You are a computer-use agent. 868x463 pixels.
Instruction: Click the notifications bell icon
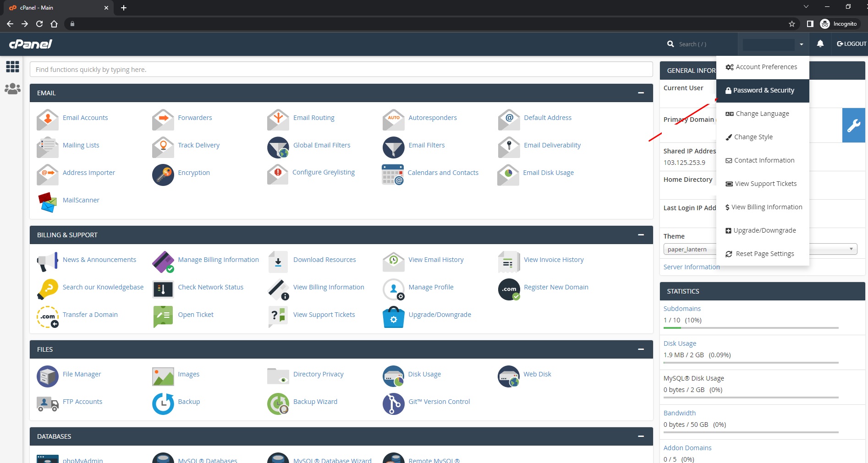coord(820,44)
